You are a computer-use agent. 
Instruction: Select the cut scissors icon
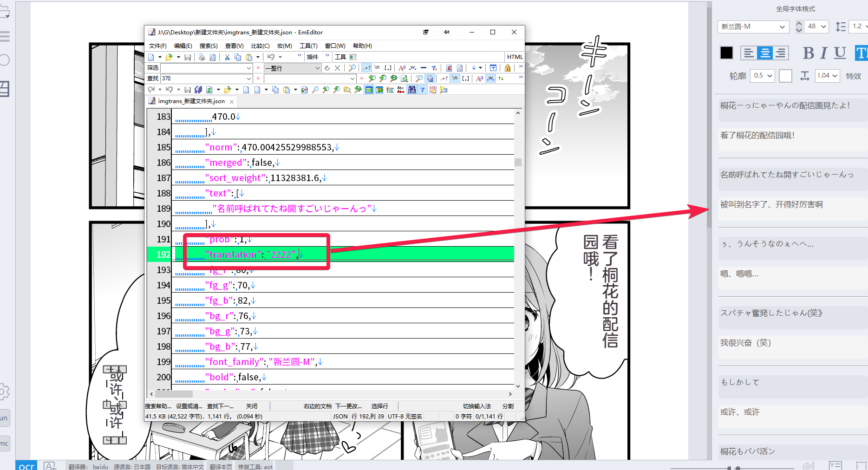(227, 57)
